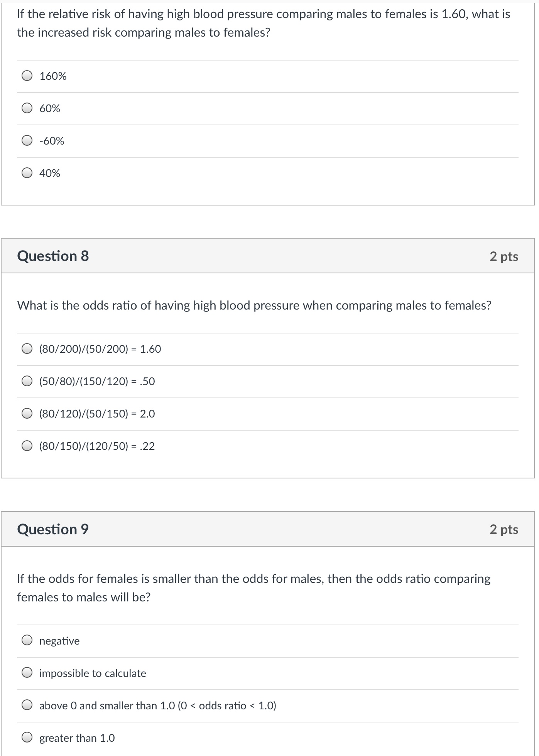Click the Question 8 heading
Image resolution: width=539 pixels, height=756 pixels.
(53, 256)
